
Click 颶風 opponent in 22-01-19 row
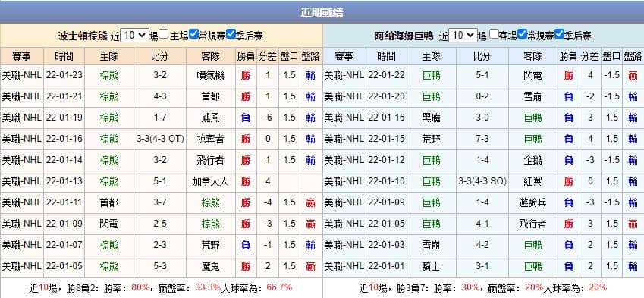211,118
